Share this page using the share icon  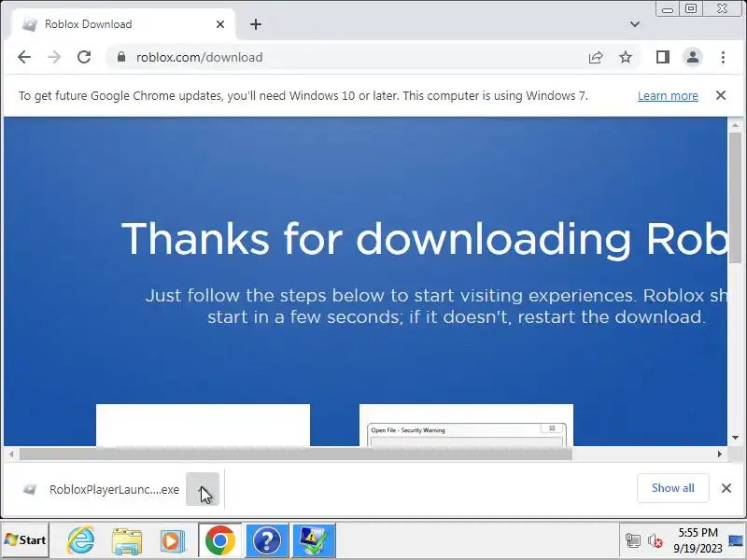596,57
